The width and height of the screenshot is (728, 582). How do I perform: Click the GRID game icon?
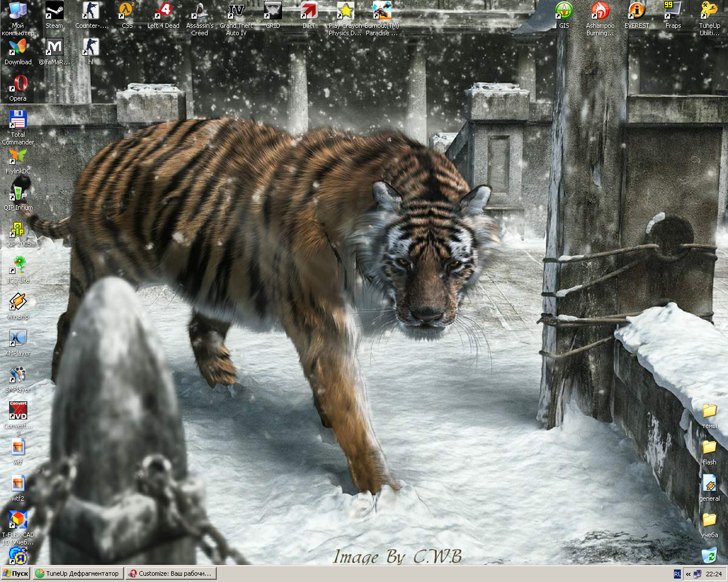[272, 15]
